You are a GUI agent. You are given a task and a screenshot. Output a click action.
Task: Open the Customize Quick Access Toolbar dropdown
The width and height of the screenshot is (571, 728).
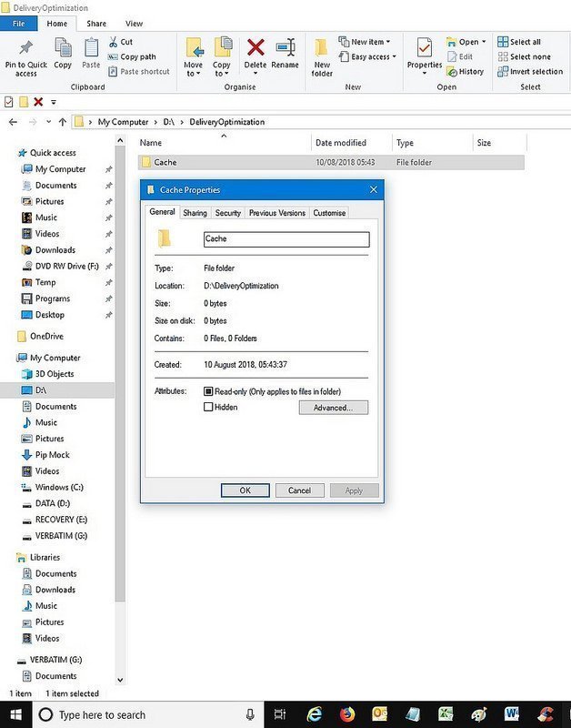click(x=54, y=102)
